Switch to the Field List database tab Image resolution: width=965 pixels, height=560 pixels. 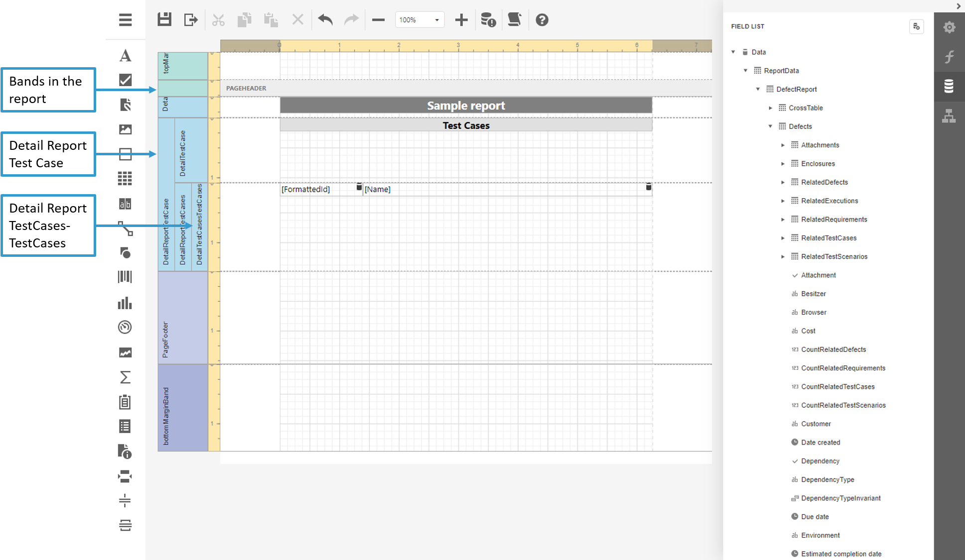point(949,86)
